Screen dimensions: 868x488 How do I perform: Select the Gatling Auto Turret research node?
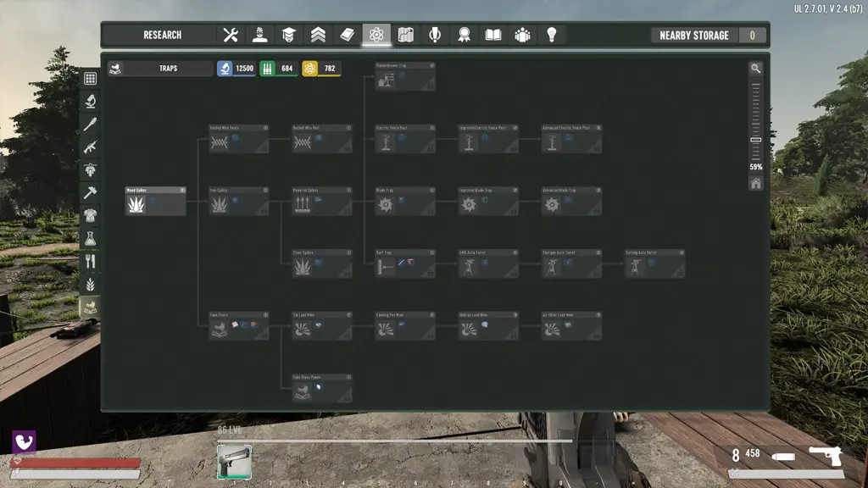tap(654, 264)
